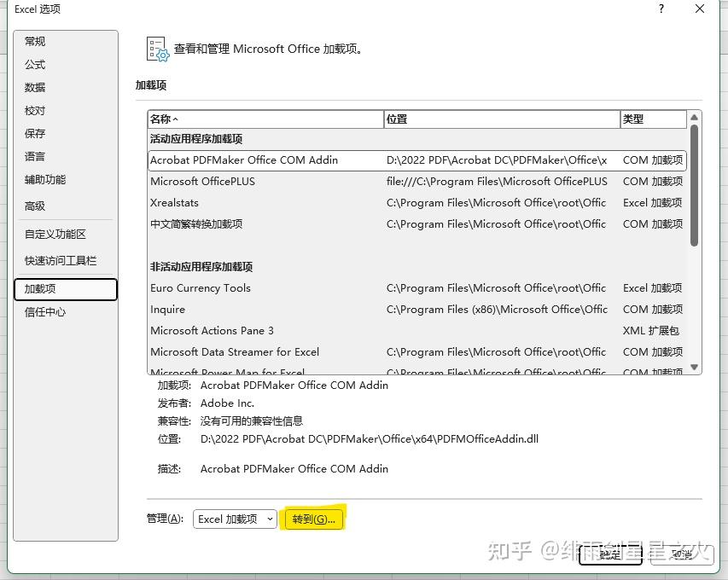The width and height of the screenshot is (728, 580).
Task: Click the list scrollbar down arrow
Action: (x=694, y=367)
